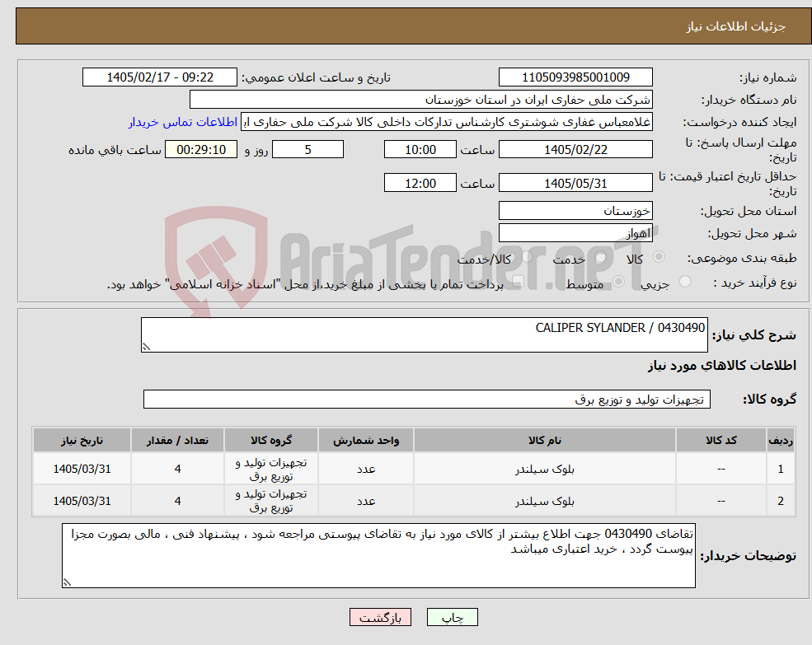Viewport: 812px width, 645px height.
Task: Click the response deadline date 1405/02/22
Action: tap(575, 150)
